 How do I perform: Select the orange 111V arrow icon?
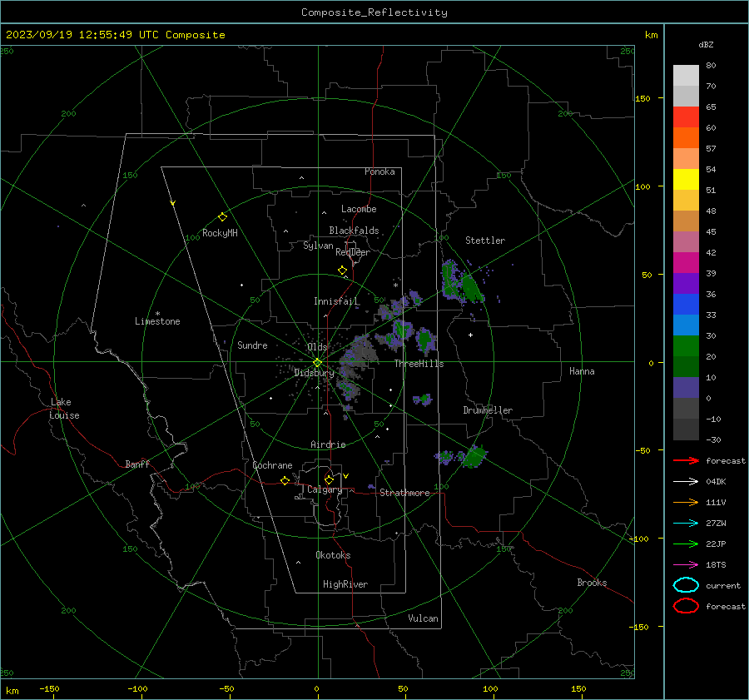[x=686, y=502]
